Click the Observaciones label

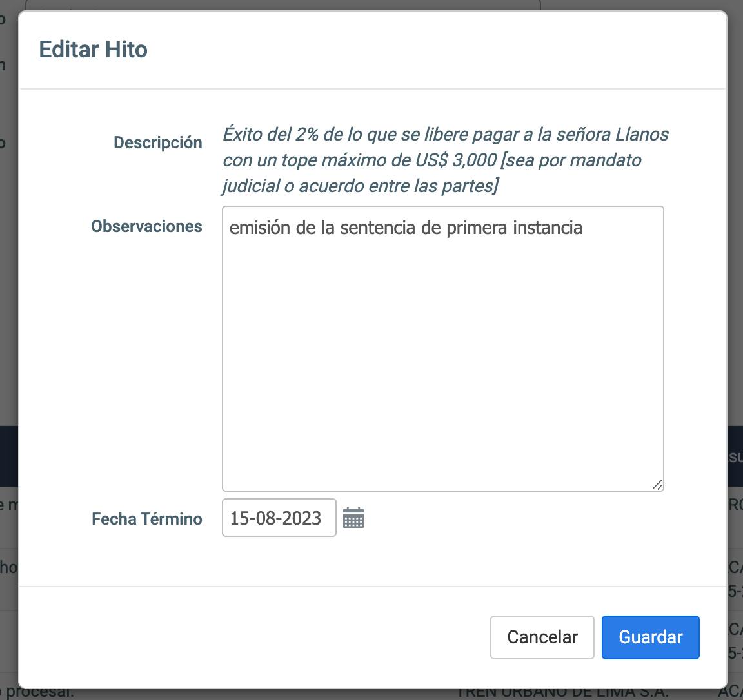coord(146,226)
